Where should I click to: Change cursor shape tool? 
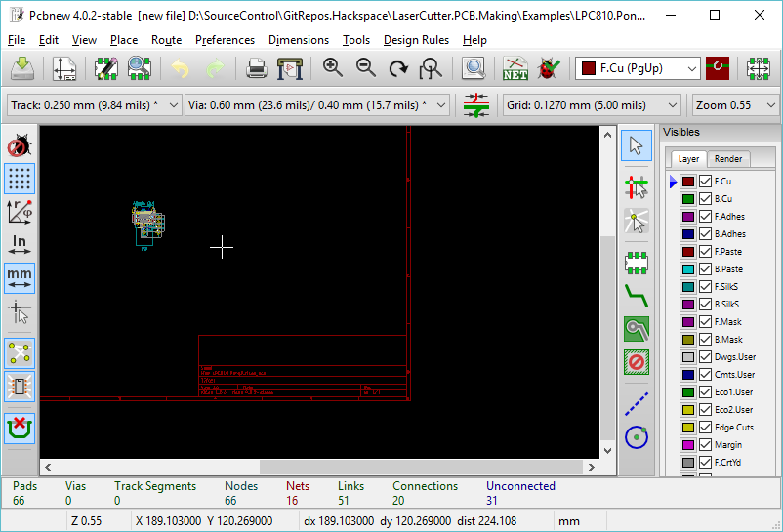coord(20,311)
